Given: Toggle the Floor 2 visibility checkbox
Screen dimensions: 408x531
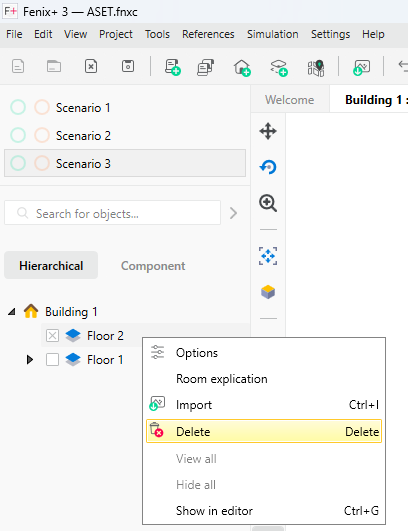Looking at the screenshot, I should (x=52, y=336).
